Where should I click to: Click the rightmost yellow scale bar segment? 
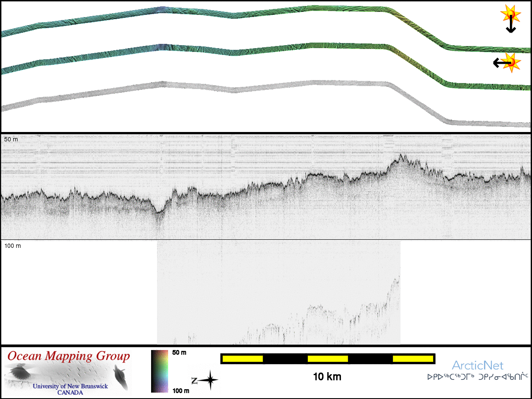pos(413,359)
